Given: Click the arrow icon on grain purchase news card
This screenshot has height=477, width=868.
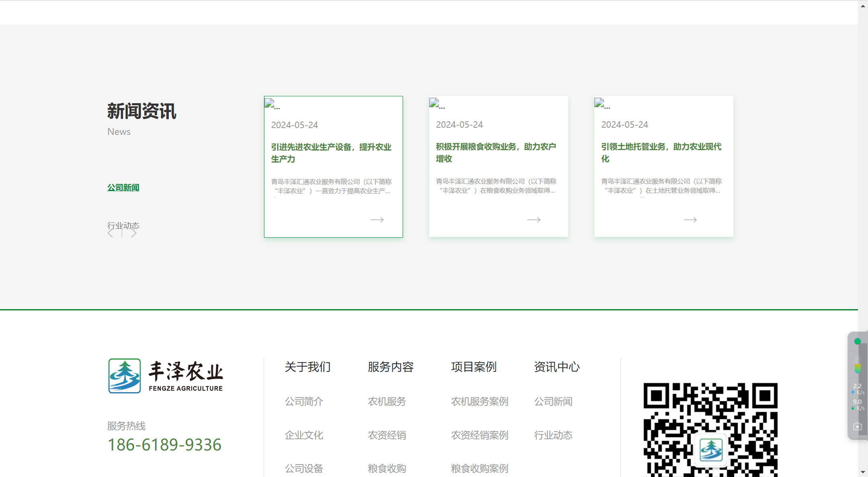Looking at the screenshot, I should coord(534,220).
